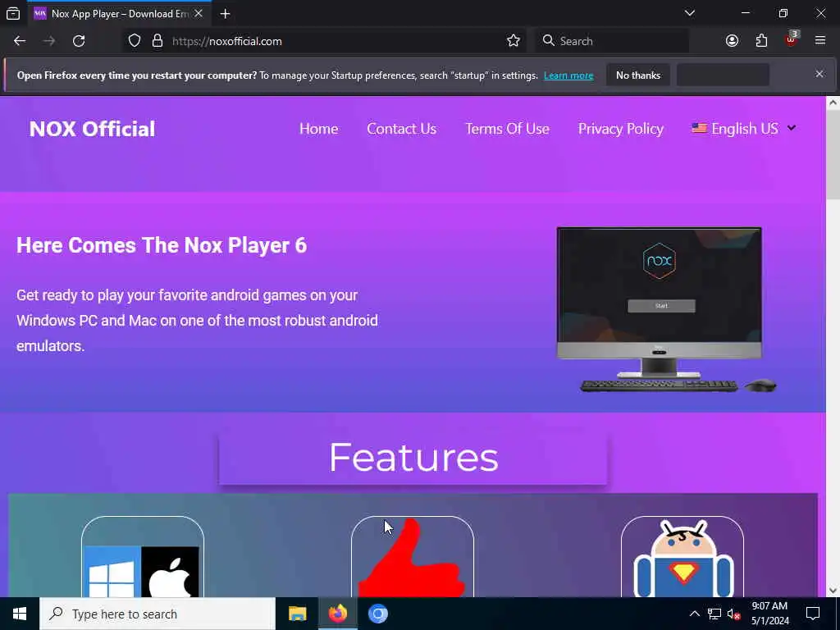This screenshot has height=630, width=840.
Task: Click the Features heading
Action: tap(413, 458)
